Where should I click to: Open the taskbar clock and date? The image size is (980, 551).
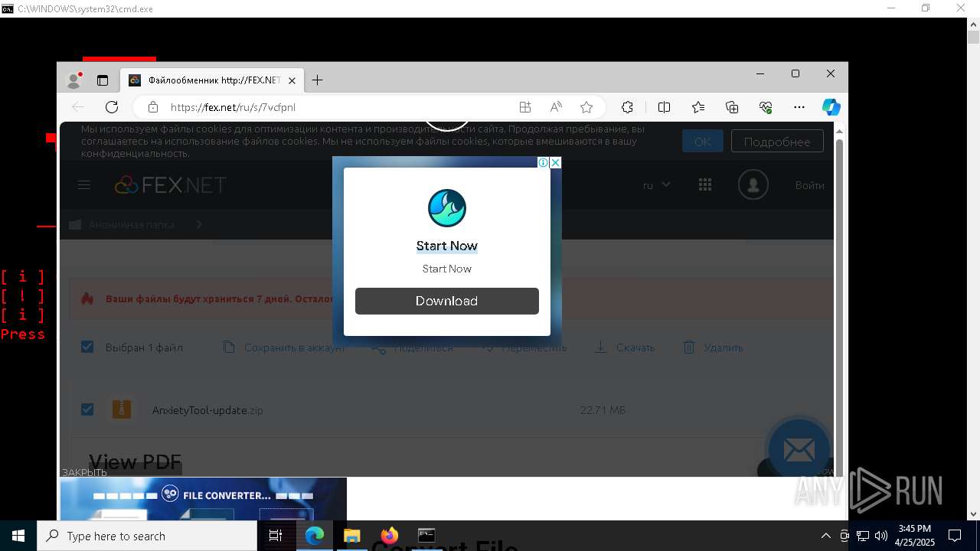[x=915, y=536]
